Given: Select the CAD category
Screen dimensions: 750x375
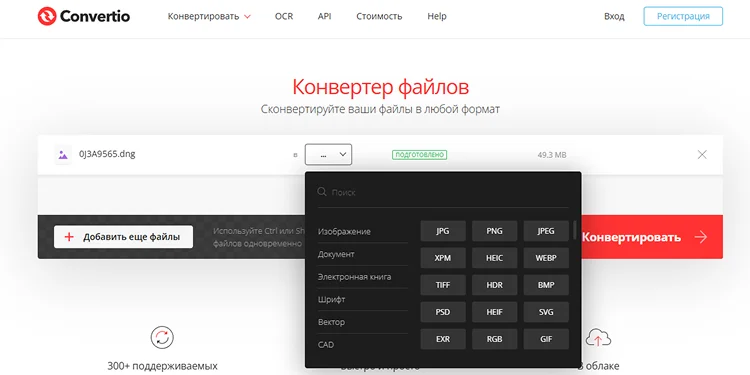Looking at the screenshot, I should click(326, 344).
